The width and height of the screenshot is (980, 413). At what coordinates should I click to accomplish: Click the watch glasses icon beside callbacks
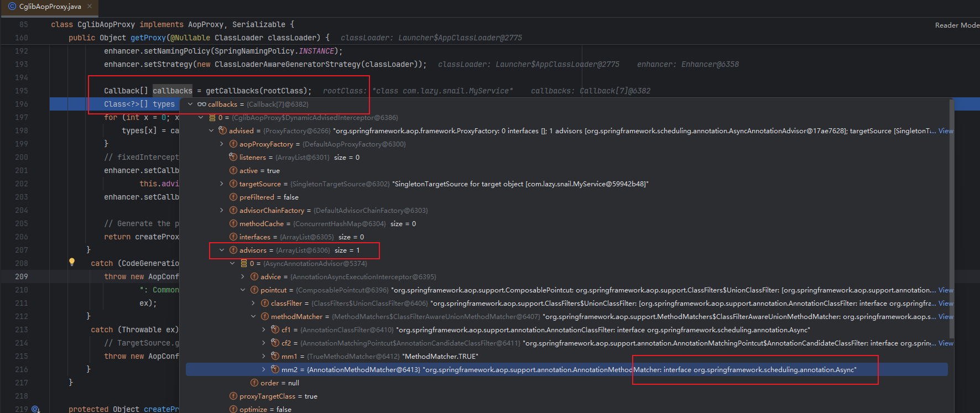201,104
